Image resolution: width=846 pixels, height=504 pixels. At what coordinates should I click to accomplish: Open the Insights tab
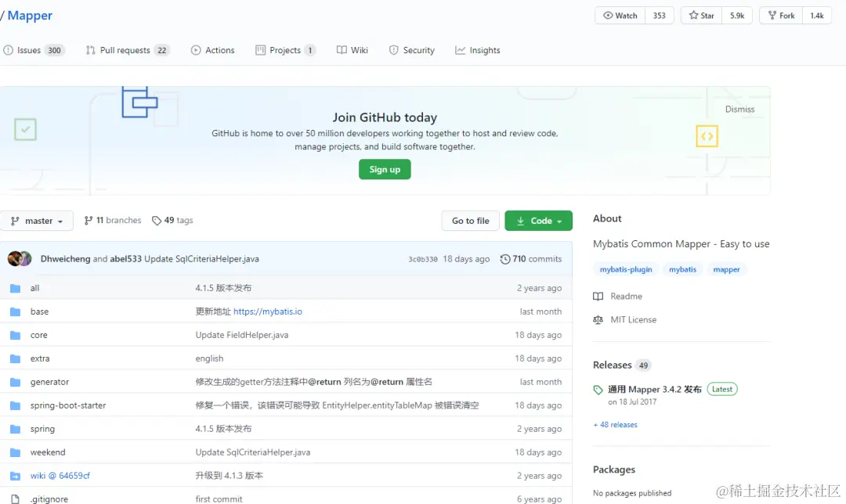tap(478, 50)
